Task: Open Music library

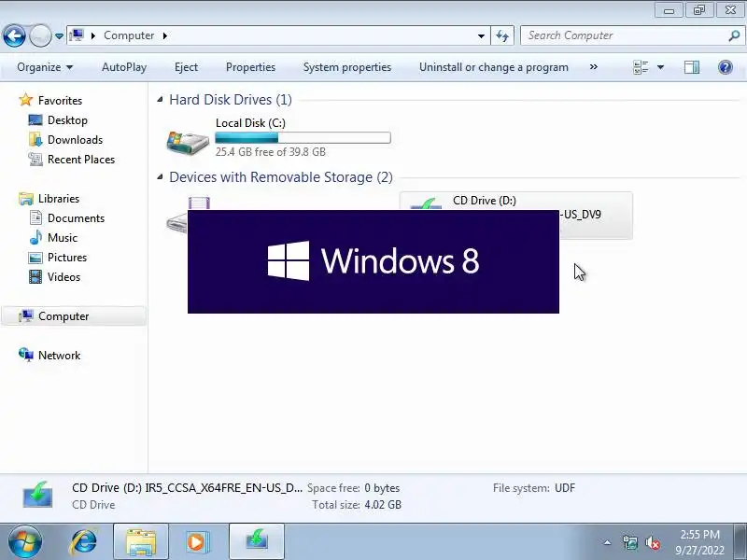Action: tap(63, 238)
